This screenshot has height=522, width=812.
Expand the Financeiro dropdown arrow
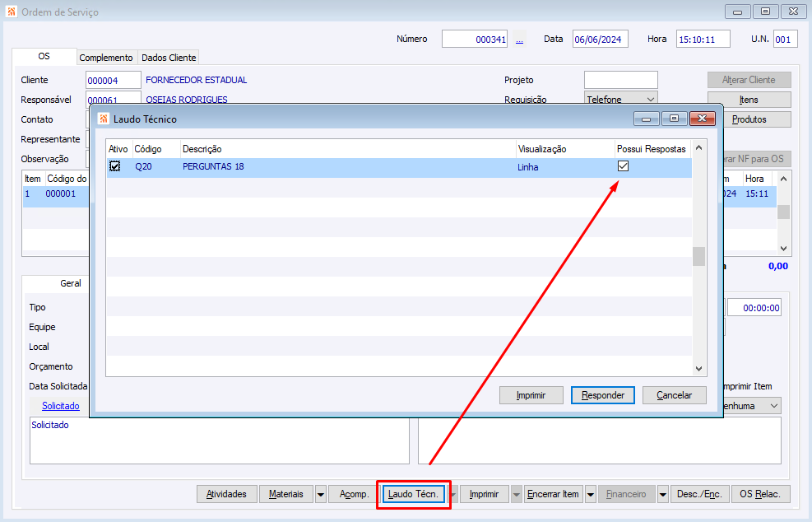(x=663, y=494)
